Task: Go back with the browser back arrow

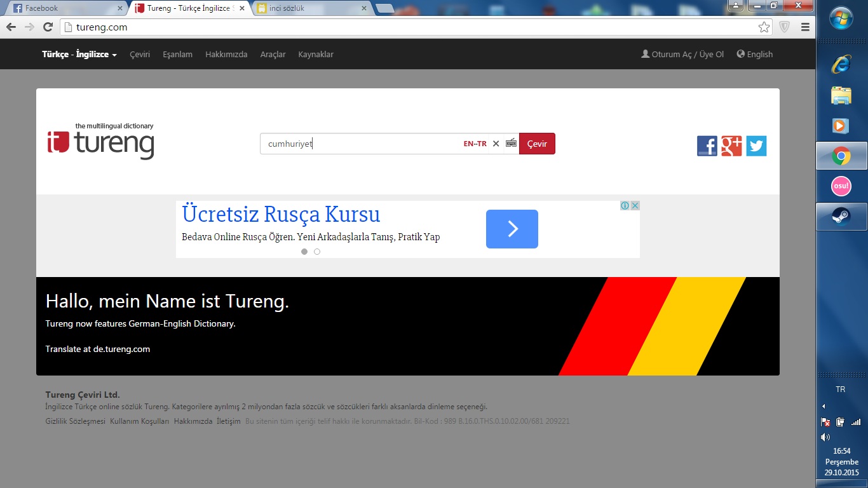Action: pos(11,27)
